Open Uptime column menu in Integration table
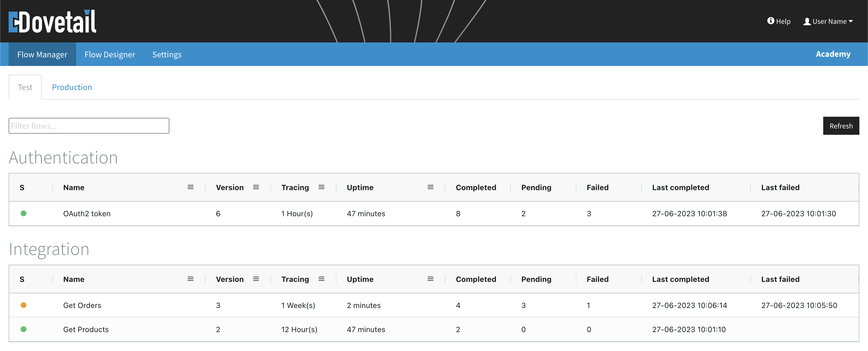Viewport: 868px width, 351px height. point(430,279)
